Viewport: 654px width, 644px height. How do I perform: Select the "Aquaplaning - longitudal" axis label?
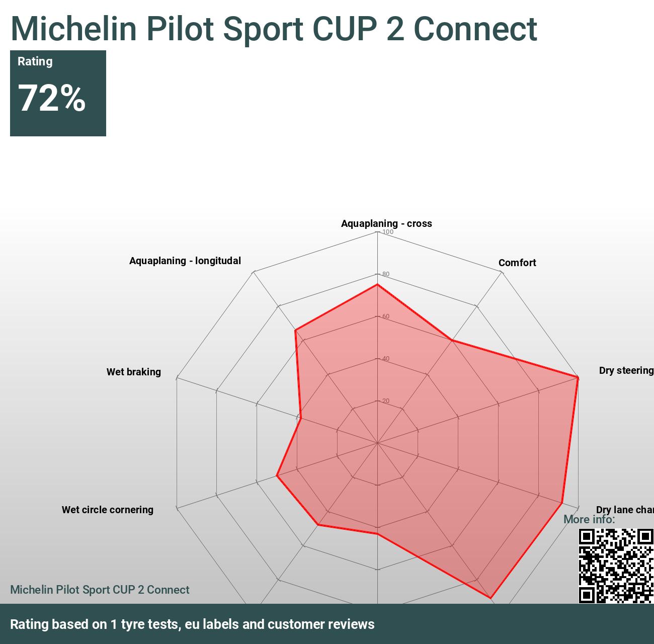[185, 261]
